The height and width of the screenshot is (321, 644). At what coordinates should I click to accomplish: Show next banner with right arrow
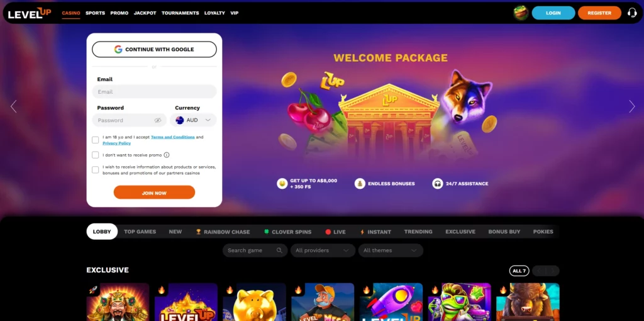tap(631, 106)
